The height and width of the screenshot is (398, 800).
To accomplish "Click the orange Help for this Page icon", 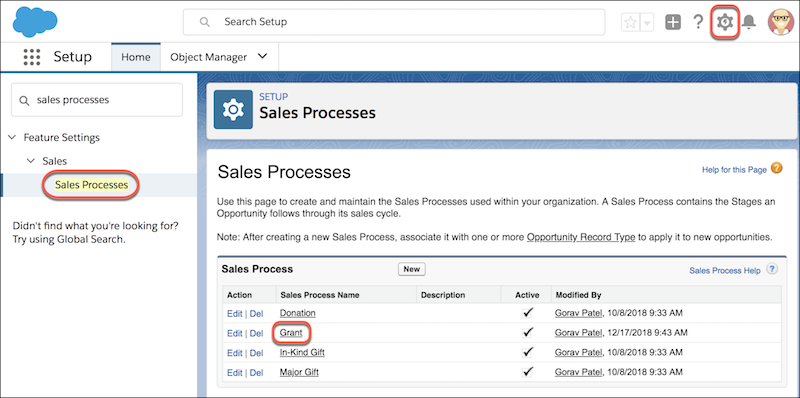I will click(x=776, y=168).
